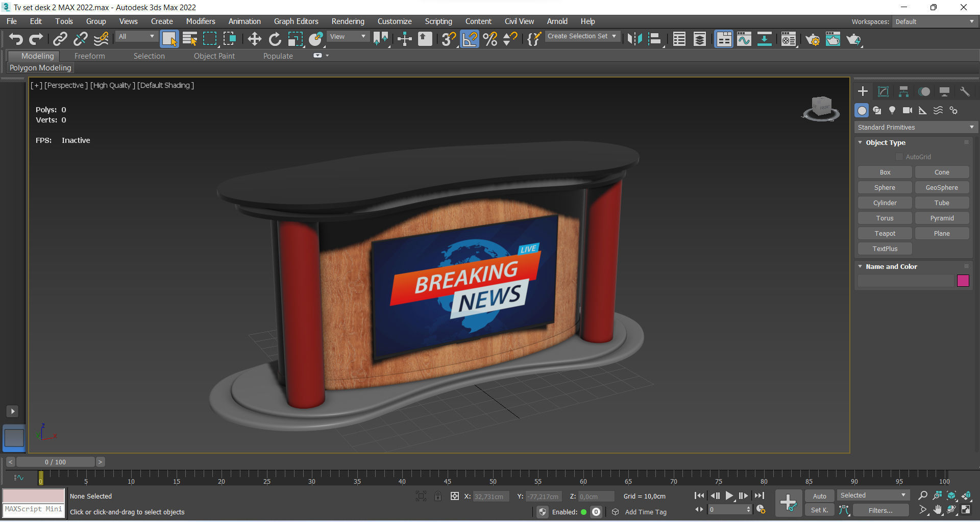Screen dimensions: 980x522
Task: Activate the Select and Link tool
Action: [x=60, y=39]
